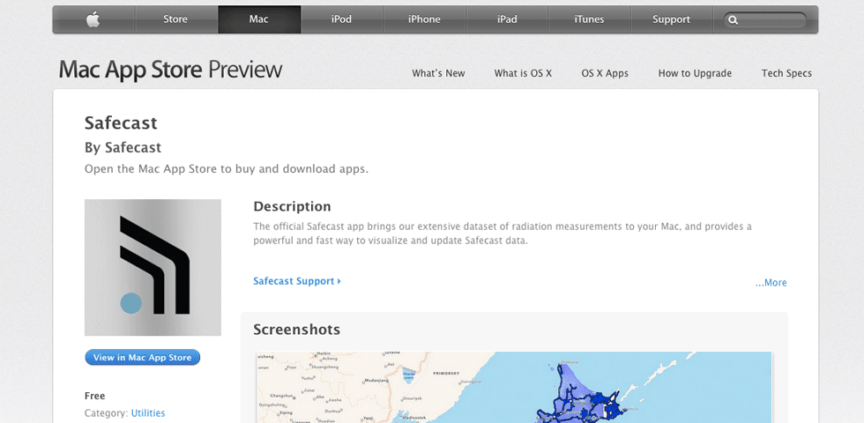Open the iTunes tab
Screen dimensions: 864x423
point(589,19)
